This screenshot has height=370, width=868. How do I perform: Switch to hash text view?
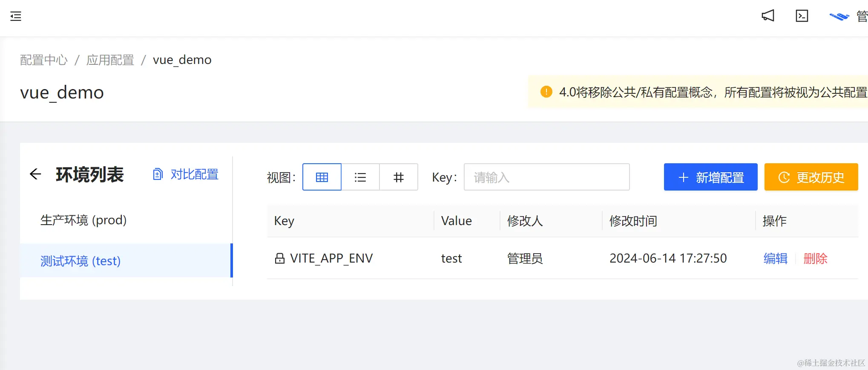point(399,177)
